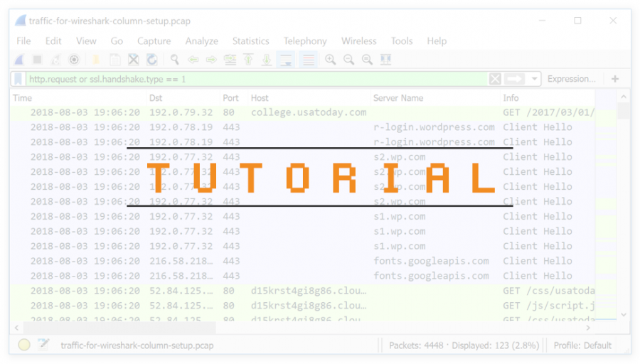Select the GET /css/usatoda info cell
Image resolution: width=640 pixels, height=364 pixels.
click(548, 291)
